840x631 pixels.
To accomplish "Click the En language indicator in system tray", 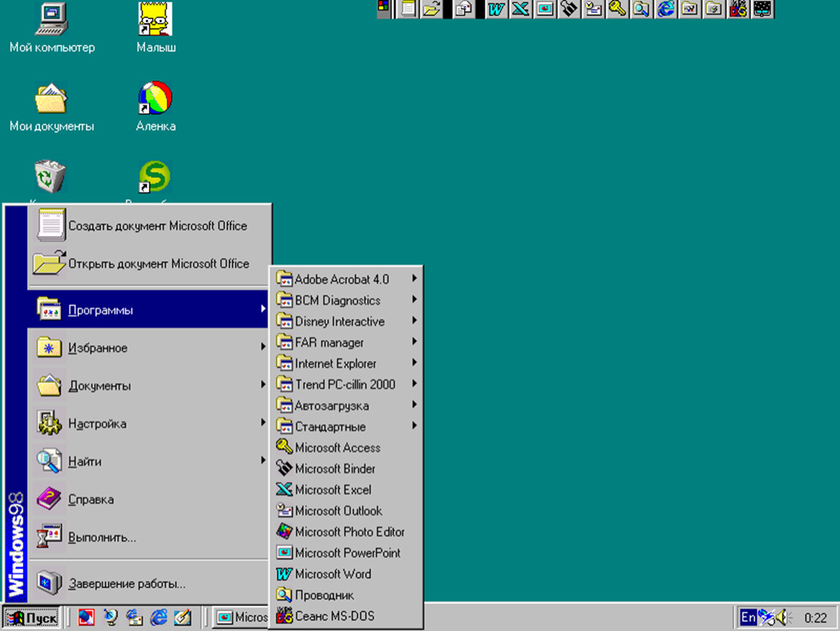I will (748, 618).
